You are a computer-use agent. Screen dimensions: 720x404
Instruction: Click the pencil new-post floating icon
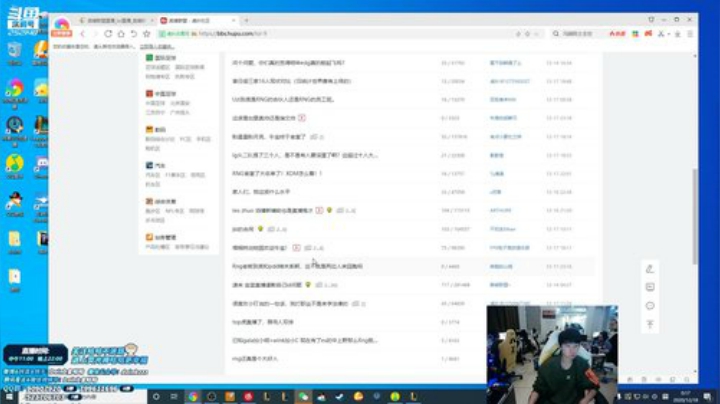point(650,269)
